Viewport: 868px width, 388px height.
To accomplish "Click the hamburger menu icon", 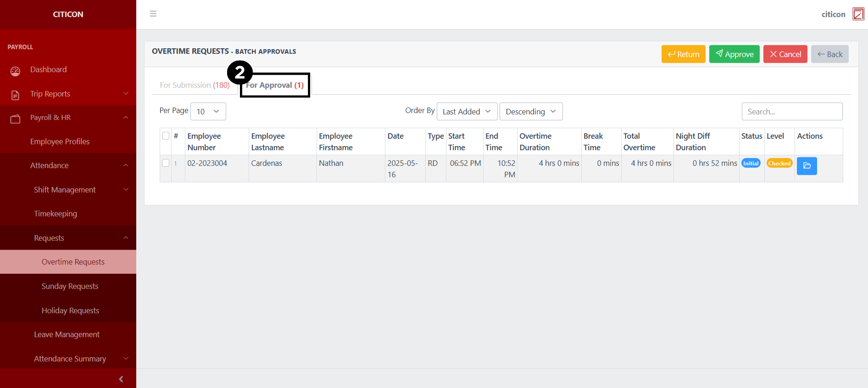I will (x=153, y=14).
